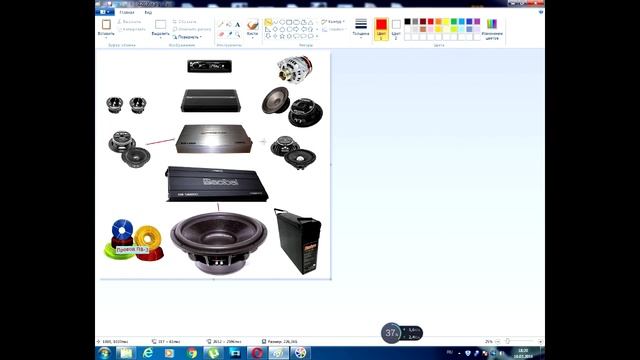Open Internet Explorer from the taskbar

coord(148,353)
